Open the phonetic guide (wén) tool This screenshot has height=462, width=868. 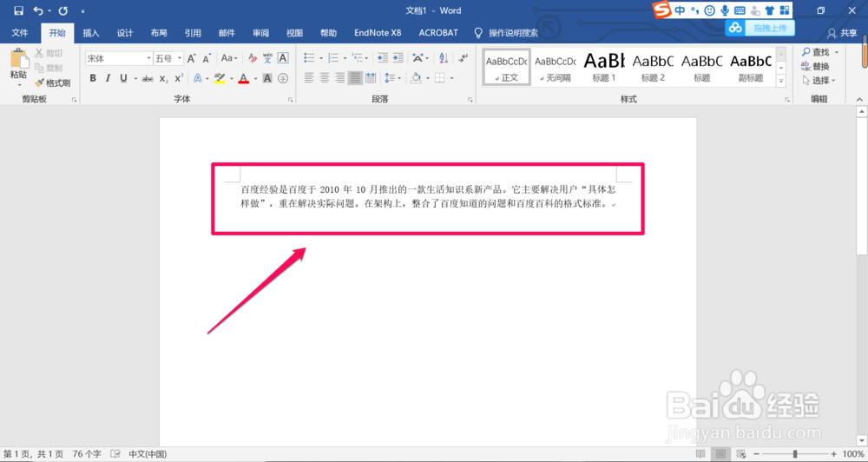point(267,58)
